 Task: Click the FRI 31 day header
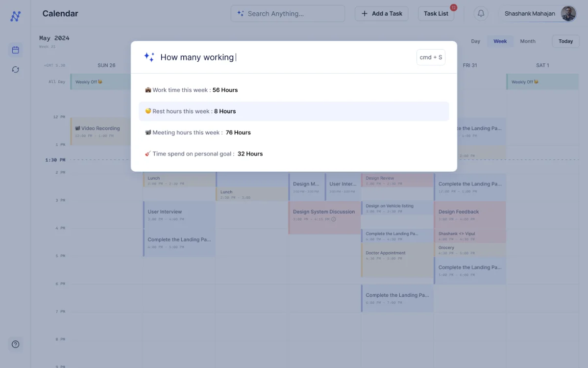470,65
